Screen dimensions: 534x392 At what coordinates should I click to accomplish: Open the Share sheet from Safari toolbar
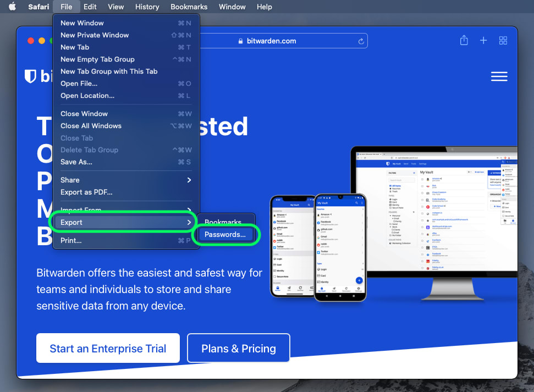click(464, 40)
